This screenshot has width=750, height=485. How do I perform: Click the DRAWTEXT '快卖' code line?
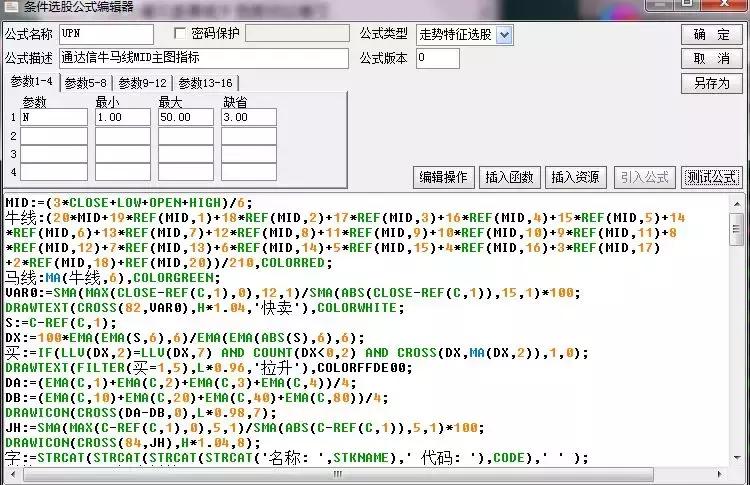(x=205, y=308)
